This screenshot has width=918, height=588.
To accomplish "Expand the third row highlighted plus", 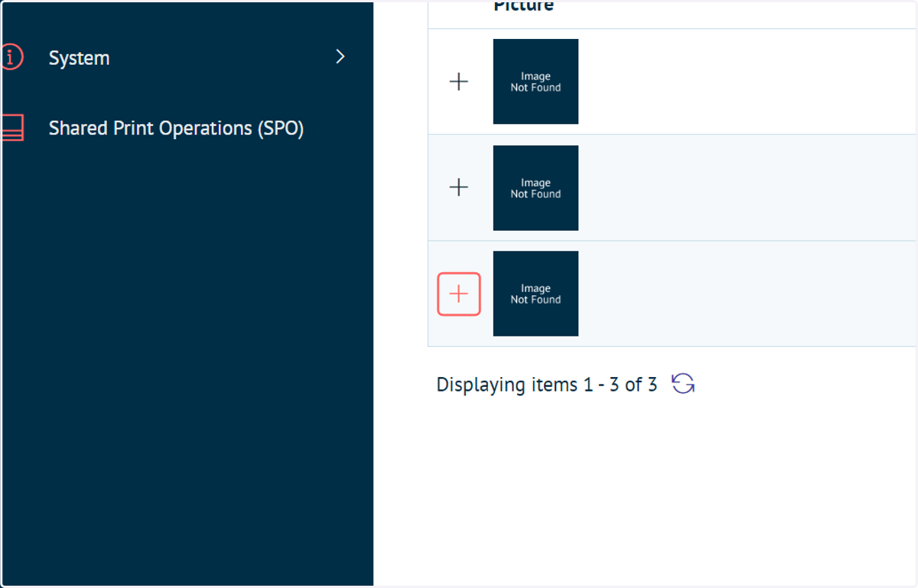I will [459, 294].
